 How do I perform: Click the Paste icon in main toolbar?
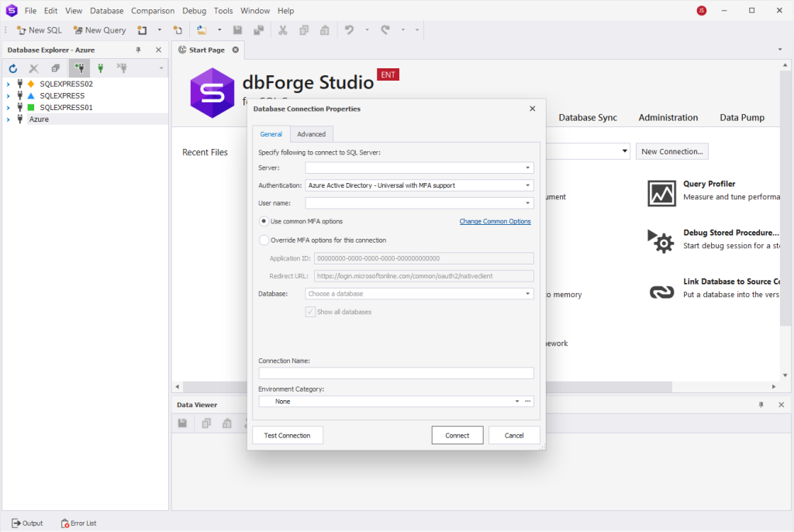[x=325, y=30]
